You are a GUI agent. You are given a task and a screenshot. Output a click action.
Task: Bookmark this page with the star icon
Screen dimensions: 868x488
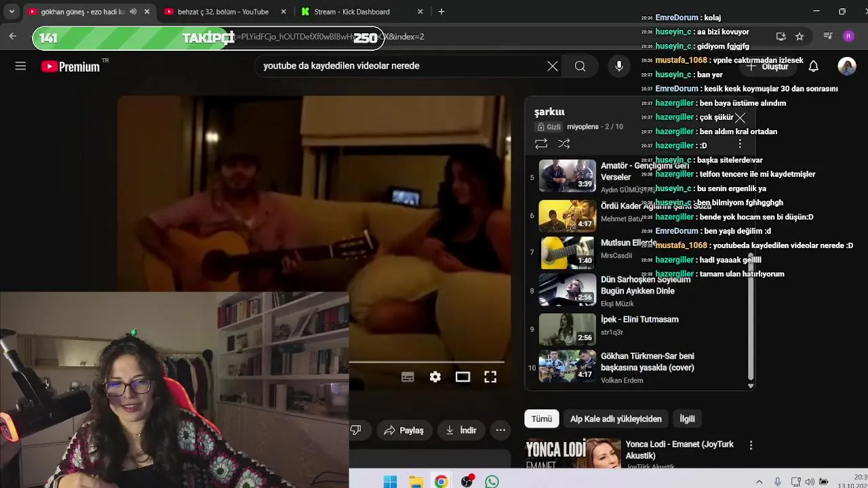(x=800, y=37)
